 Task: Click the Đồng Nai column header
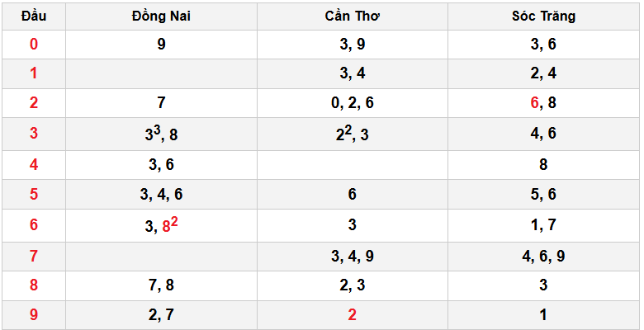click(x=161, y=16)
